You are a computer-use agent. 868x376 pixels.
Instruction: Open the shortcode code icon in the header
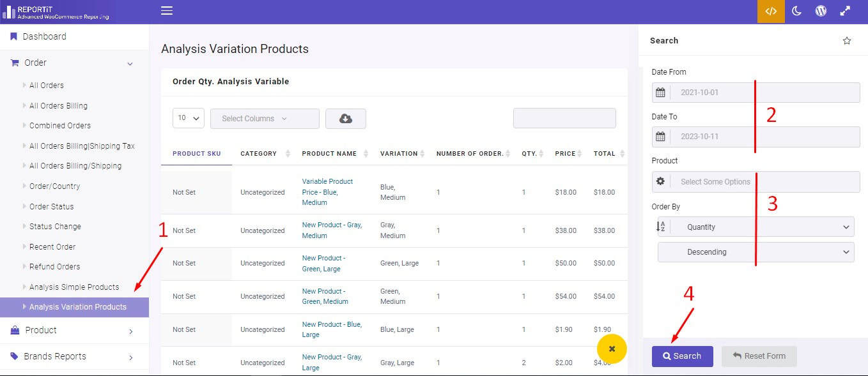[771, 11]
